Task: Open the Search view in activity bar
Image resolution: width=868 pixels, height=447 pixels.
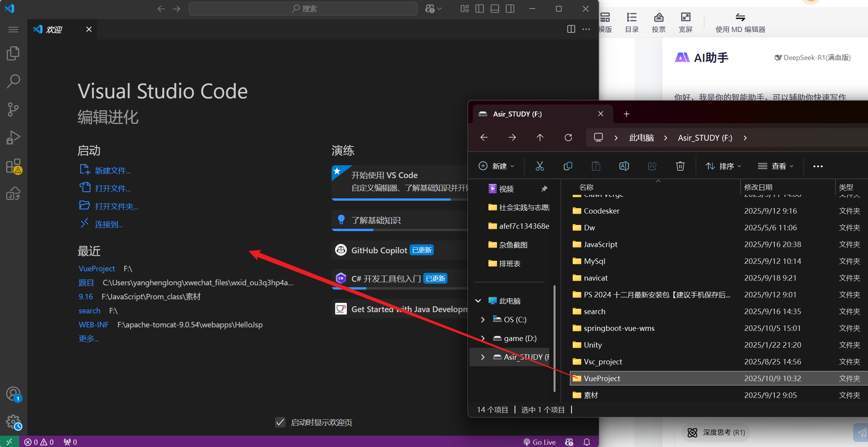Action: pos(13,81)
